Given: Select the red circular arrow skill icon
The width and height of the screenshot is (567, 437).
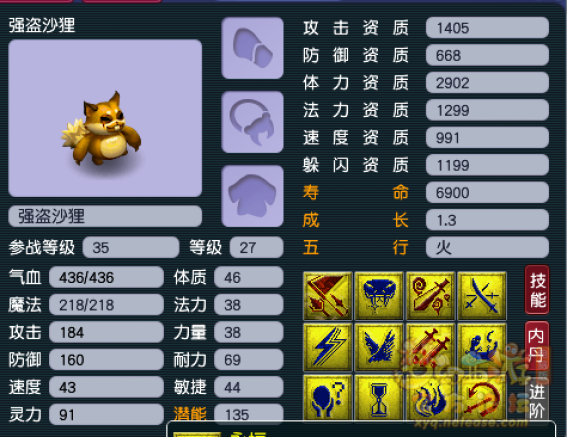Looking at the screenshot, I should (x=482, y=397).
